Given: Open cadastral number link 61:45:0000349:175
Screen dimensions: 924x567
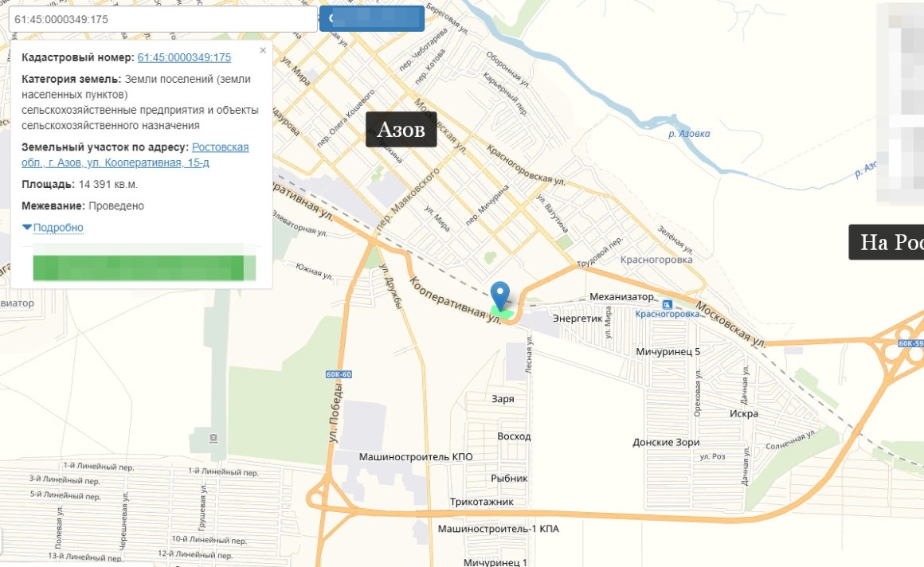Looking at the screenshot, I should [184, 58].
